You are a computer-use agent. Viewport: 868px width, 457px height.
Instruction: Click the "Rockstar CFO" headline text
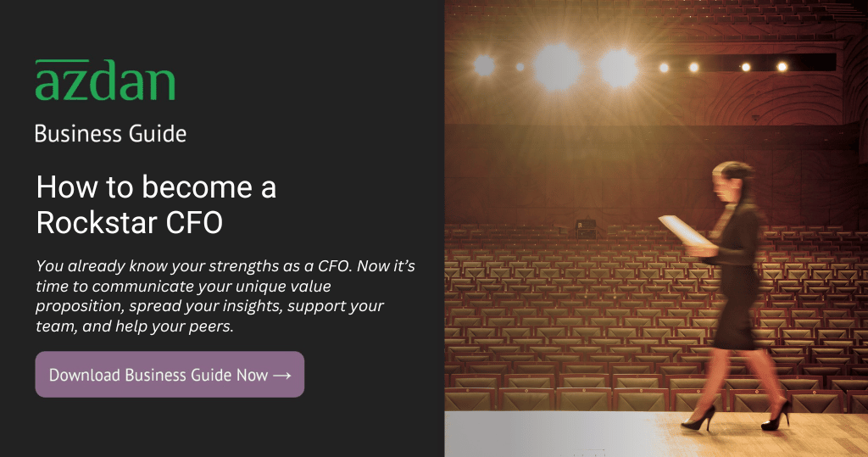coord(130,222)
